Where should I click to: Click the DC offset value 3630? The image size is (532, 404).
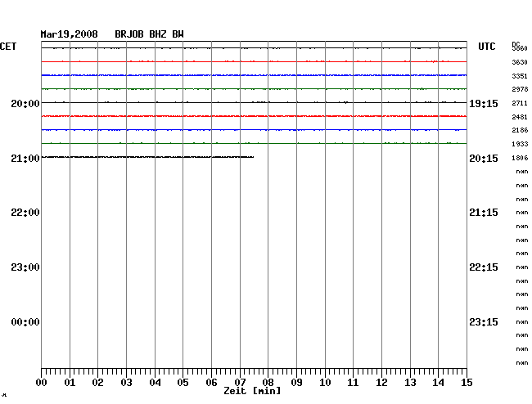coord(520,62)
